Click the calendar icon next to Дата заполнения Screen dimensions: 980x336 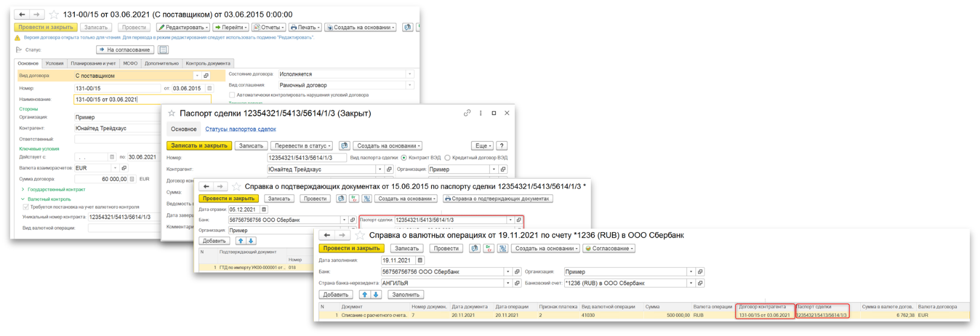pos(420,260)
